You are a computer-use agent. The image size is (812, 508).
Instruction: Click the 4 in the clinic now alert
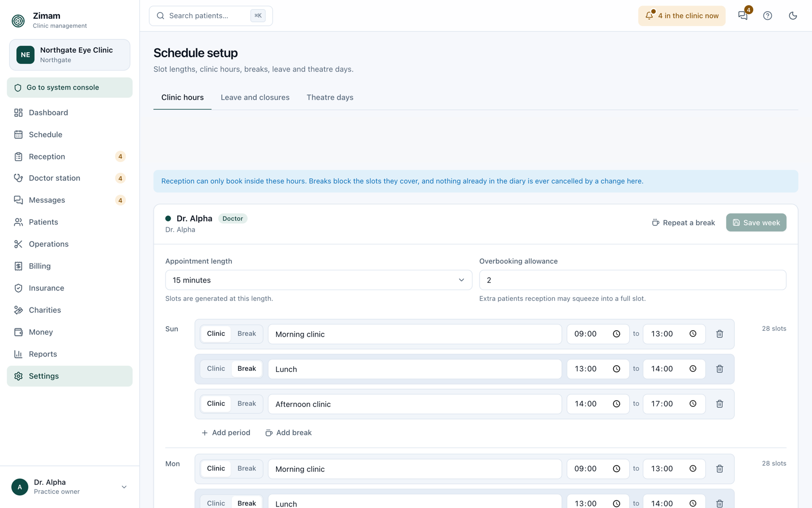point(682,16)
